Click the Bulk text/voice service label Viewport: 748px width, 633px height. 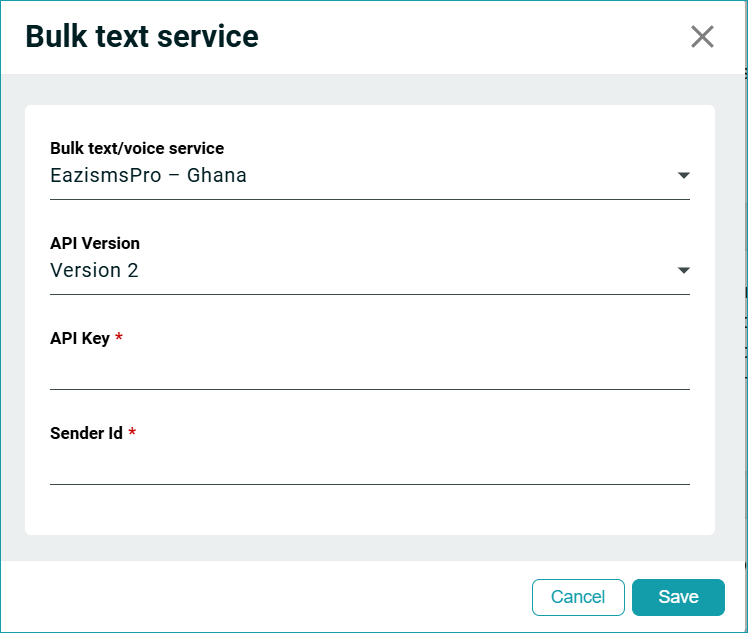tap(137, 148)
